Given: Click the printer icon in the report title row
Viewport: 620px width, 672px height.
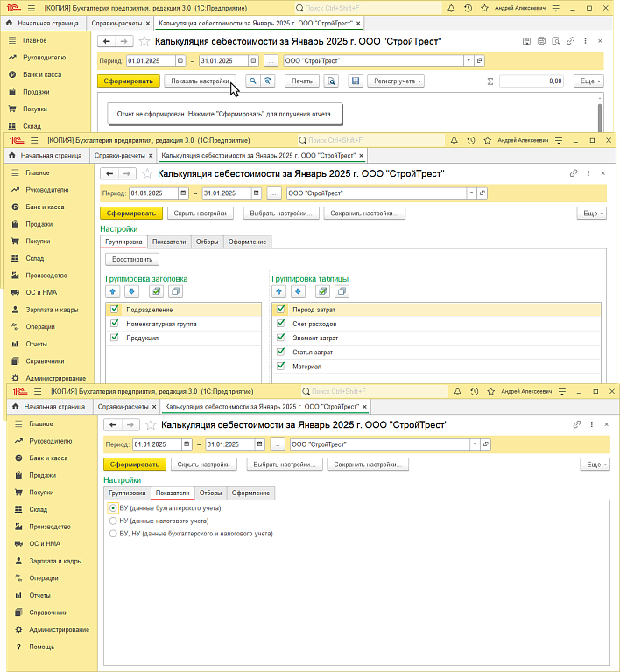Looking at the screenshot, I should (x=541, y=41).
